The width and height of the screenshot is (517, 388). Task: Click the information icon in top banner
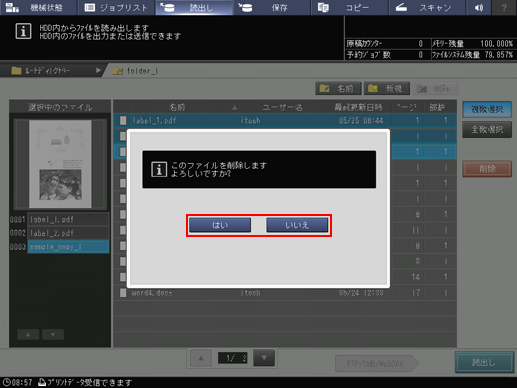coord(23,31)
